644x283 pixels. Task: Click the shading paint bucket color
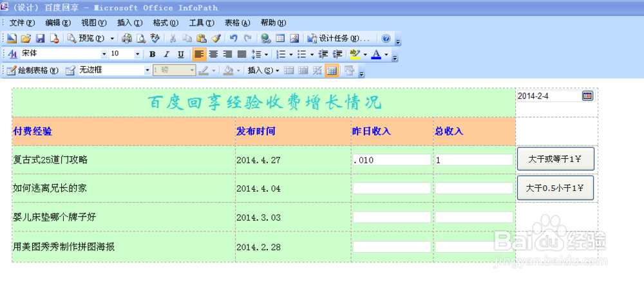pos(229,70)
